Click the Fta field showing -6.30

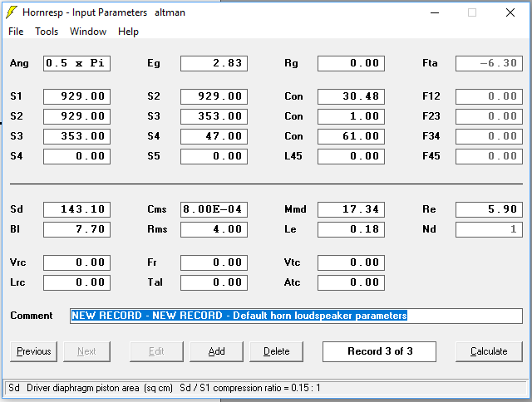click(489, 63)
